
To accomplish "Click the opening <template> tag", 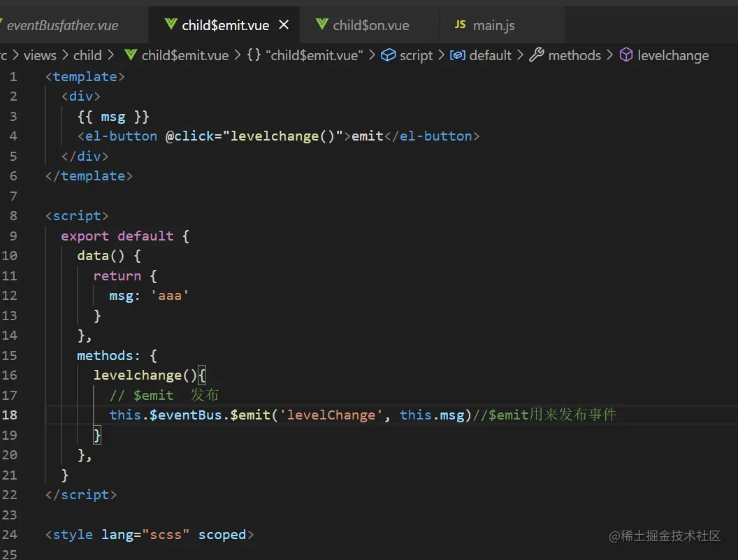I will pos(85,77).
